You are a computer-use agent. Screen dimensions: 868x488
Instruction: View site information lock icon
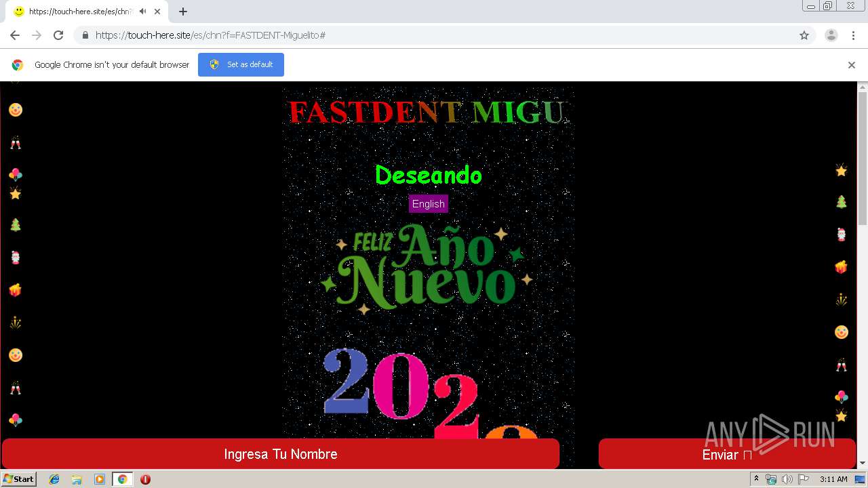coord(85,35)
